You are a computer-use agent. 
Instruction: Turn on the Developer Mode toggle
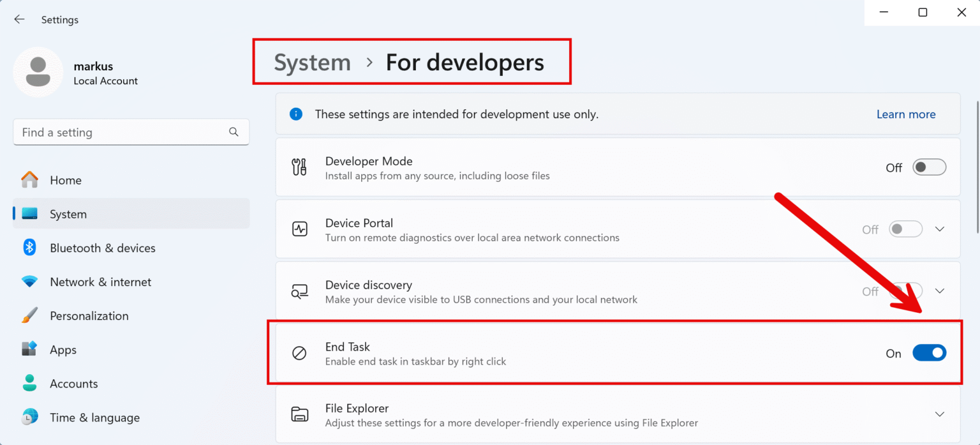[929, 167]
